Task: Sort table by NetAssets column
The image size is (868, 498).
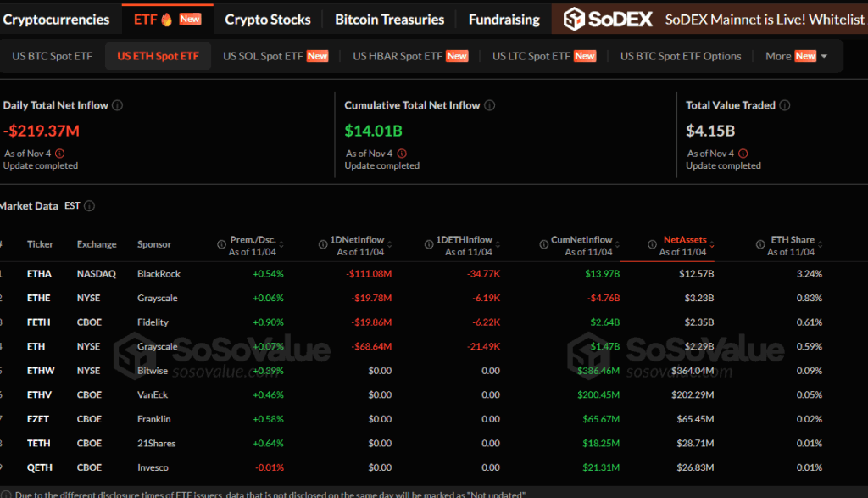Action: click(683, 245)
